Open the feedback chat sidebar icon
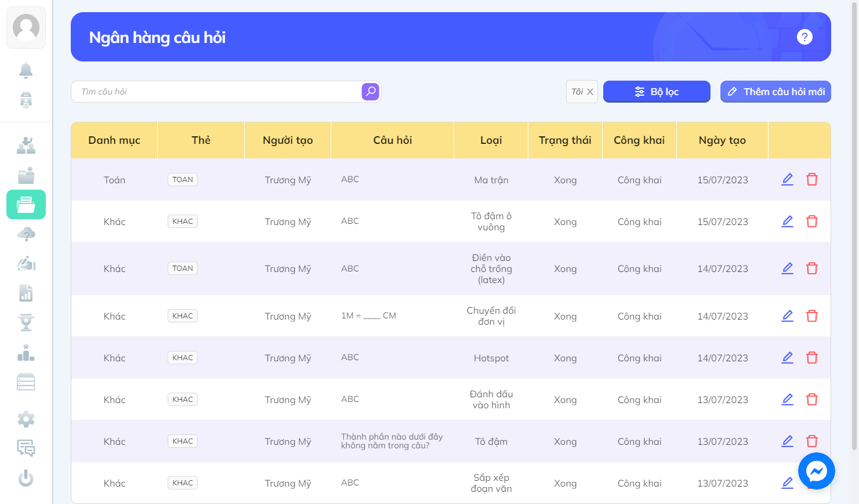The width and height of the screenshot is (859, 504). (26, 448)
